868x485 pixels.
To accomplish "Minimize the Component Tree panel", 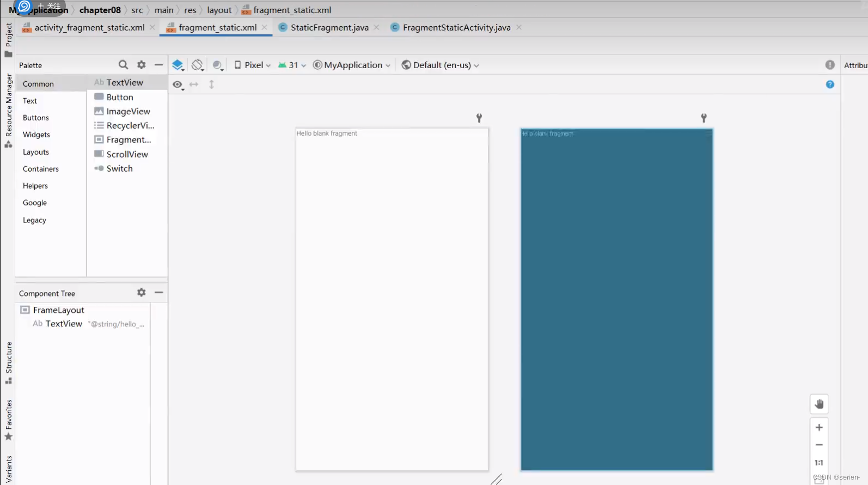I will (158, 293).
